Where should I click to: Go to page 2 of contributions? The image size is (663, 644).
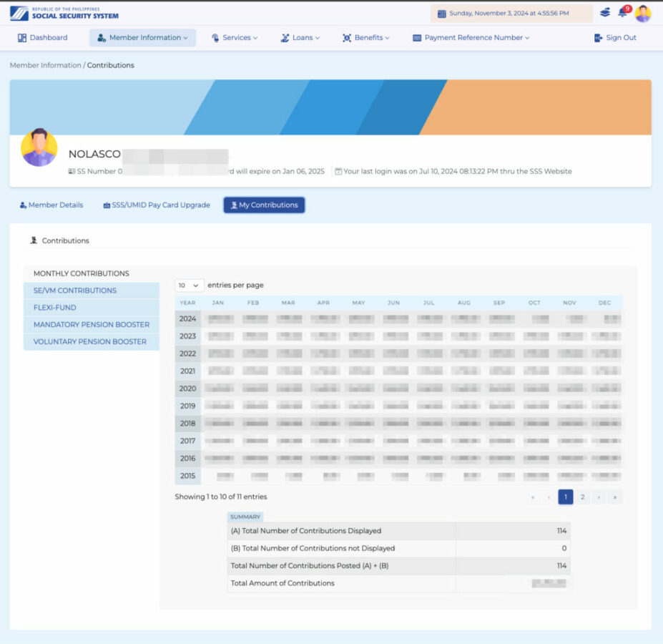coord(583,497)
